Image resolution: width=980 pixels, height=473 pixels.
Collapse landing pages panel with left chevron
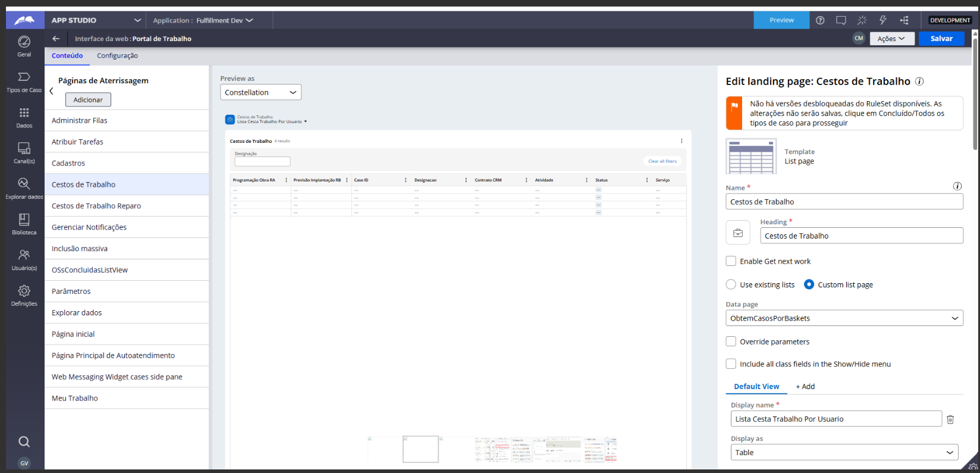coord(51,91)
